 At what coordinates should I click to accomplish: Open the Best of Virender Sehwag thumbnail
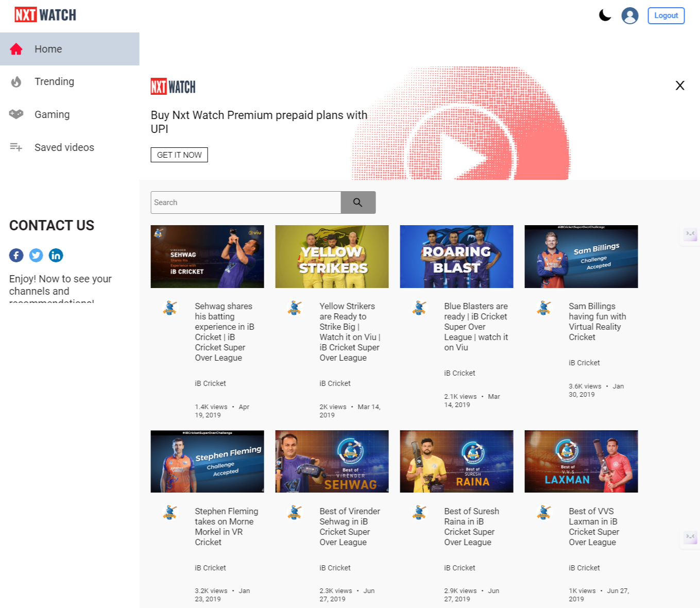332,462
